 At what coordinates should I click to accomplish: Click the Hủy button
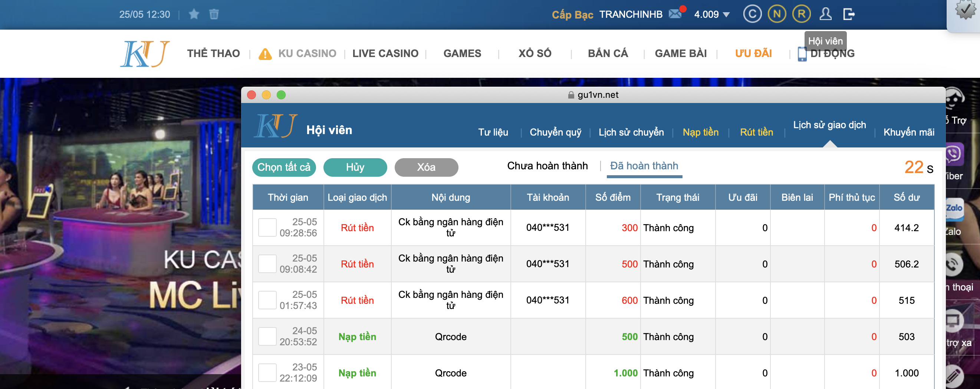355,167
